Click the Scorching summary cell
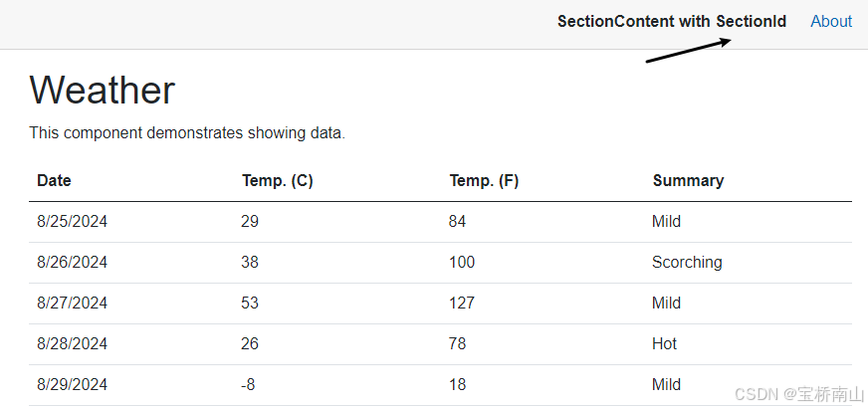Screen dimensions: 868x409 [x=687, y=262]
